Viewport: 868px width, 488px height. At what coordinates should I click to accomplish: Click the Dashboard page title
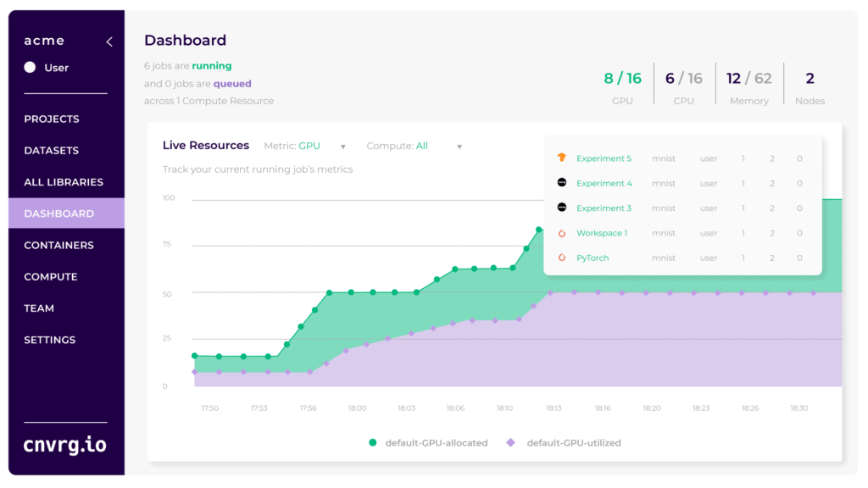coord(185,41)
